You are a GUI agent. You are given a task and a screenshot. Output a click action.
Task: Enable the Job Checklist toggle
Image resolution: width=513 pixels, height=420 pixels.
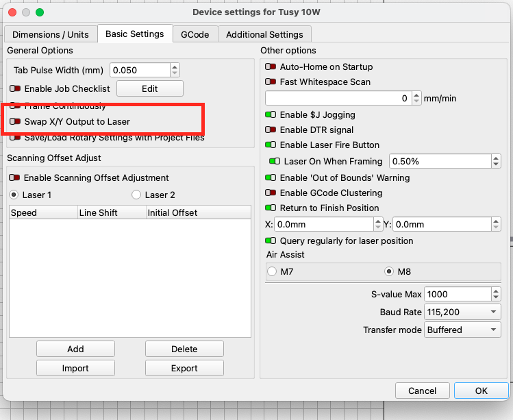15,88
